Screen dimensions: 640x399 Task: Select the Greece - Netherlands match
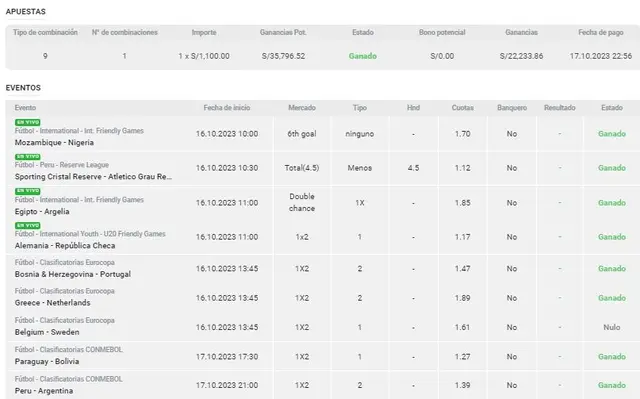(52, 303)
